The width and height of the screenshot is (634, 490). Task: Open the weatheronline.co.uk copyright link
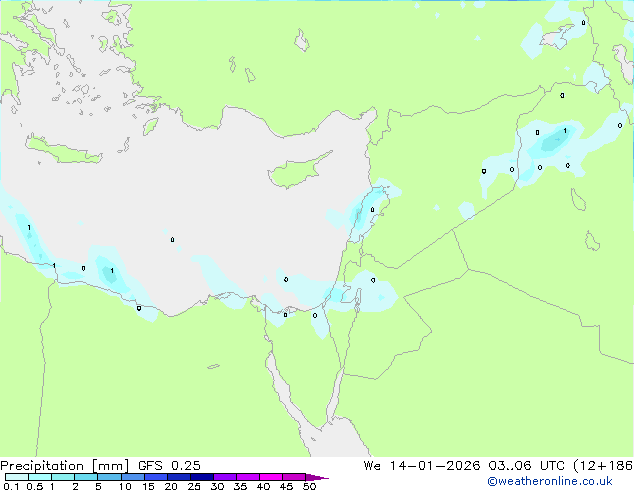[550, 481]
